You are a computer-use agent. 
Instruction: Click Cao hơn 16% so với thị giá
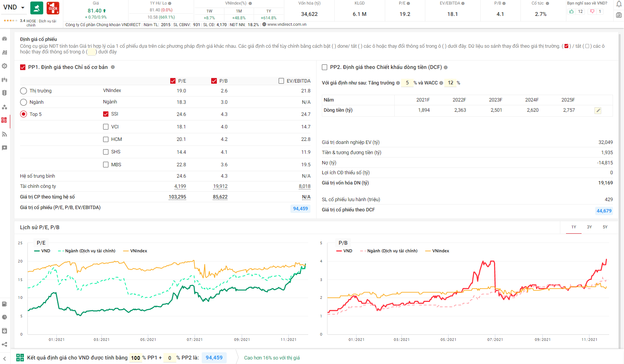point(272,358)
